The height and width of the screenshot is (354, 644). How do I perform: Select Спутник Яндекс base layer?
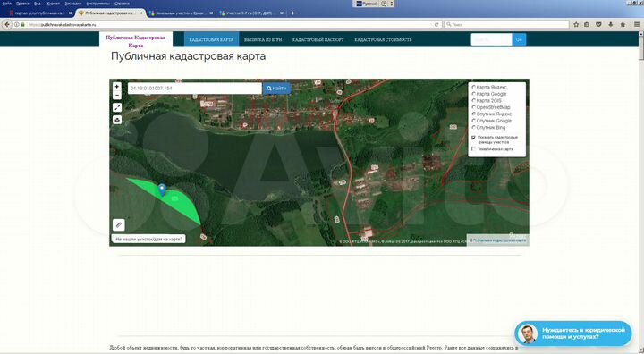click(491, 114)
